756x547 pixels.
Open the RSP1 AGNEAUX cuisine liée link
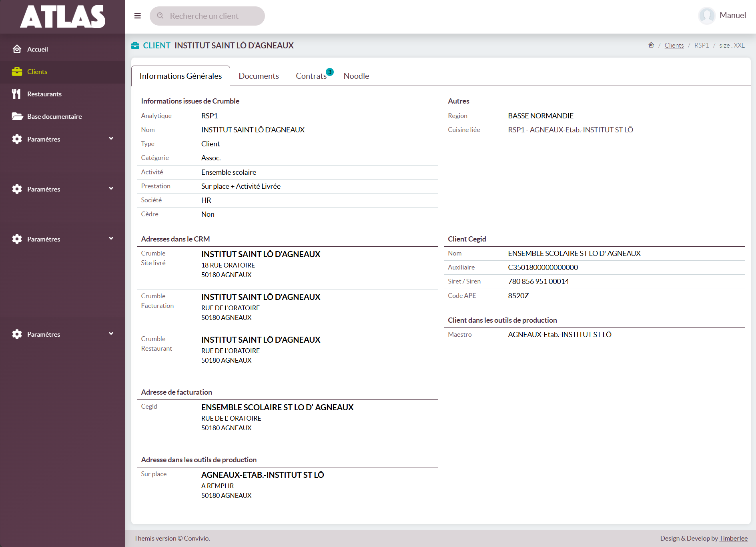tap(570, 130)
